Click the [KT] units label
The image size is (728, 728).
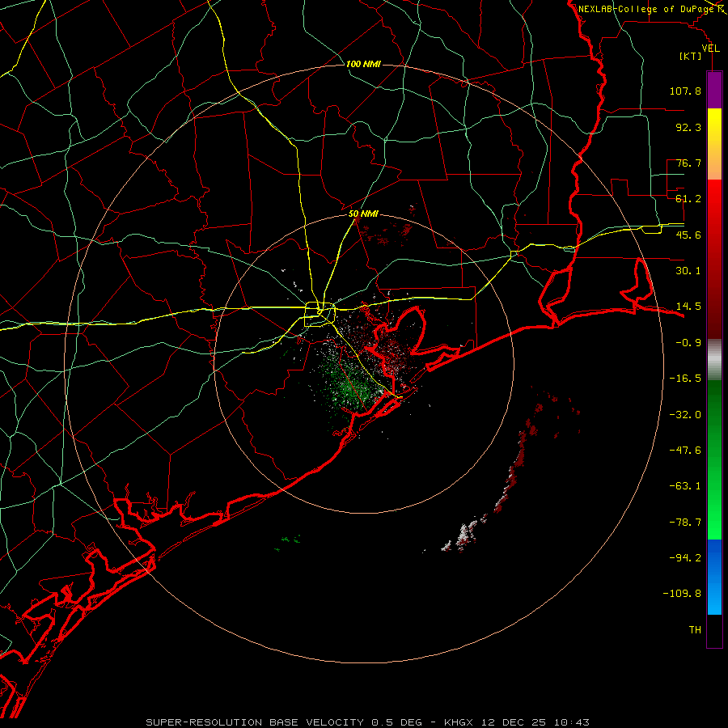[x=691, y=56]
